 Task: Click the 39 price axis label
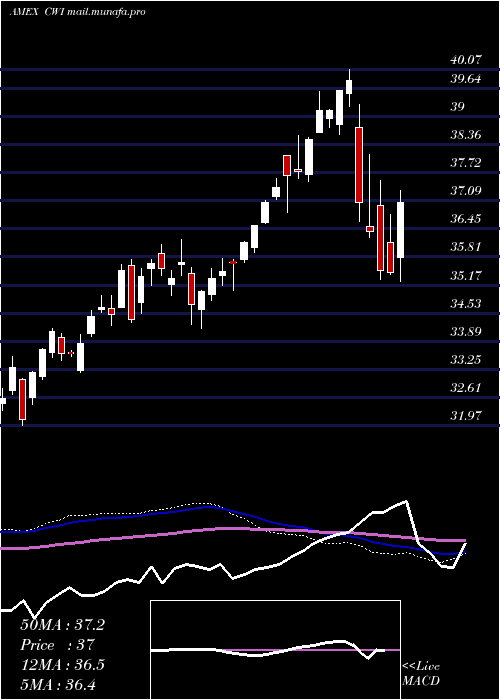(457, 107)
